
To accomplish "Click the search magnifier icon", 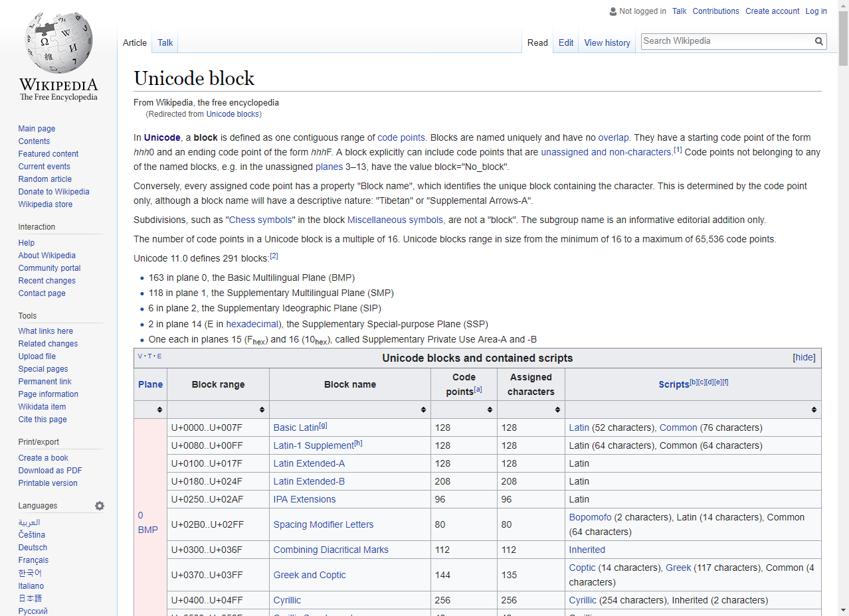I will 819,41.
